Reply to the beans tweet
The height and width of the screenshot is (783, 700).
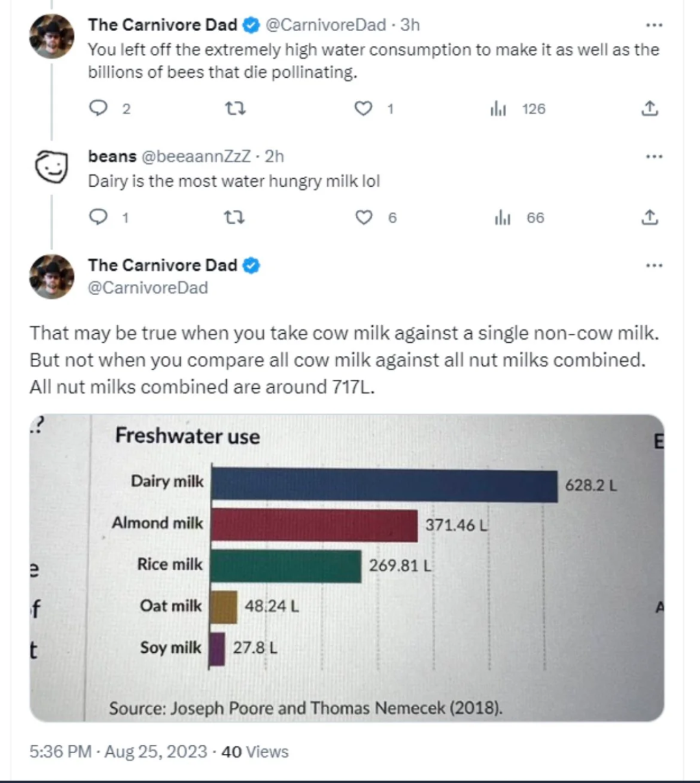click(98, 217)
